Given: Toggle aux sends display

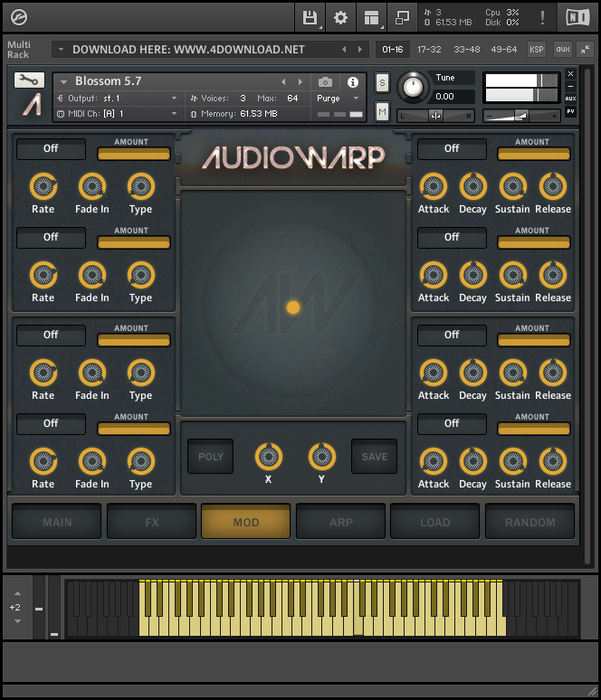Looking at the screenshot, I should (x=563, y=49).
